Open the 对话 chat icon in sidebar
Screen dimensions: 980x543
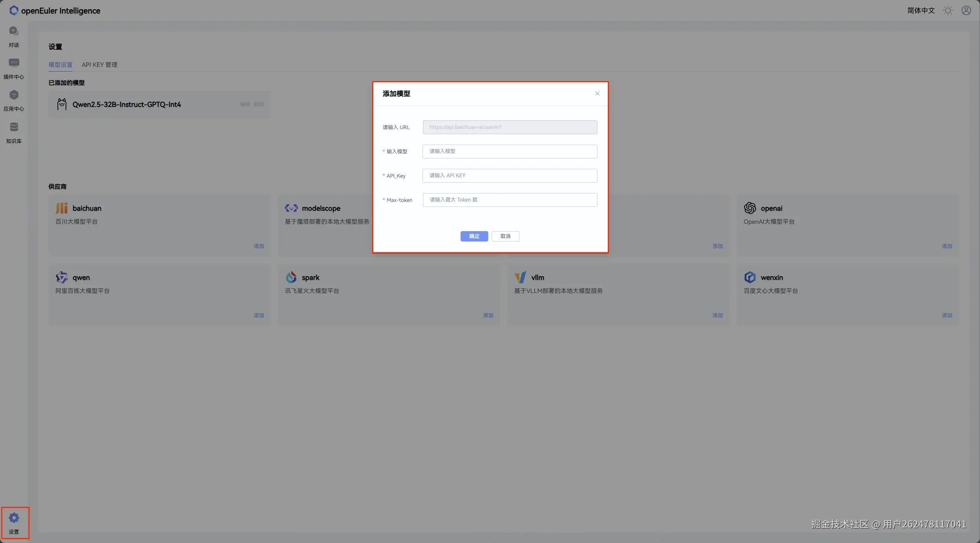[14, 31]
